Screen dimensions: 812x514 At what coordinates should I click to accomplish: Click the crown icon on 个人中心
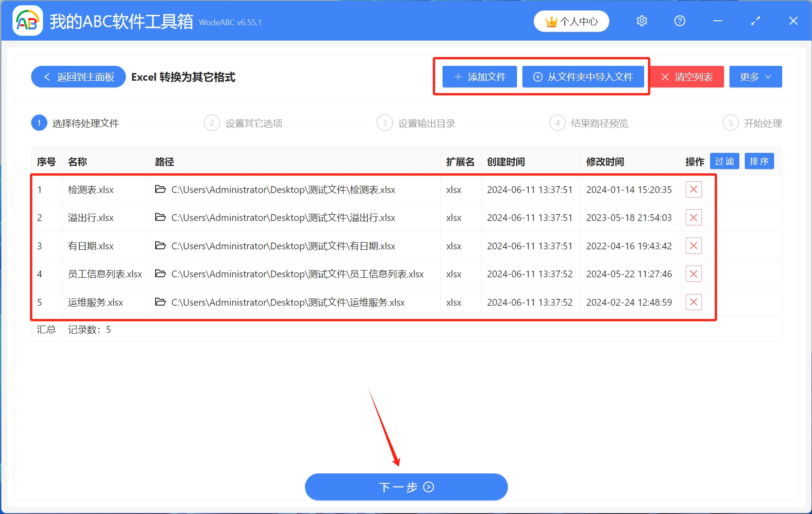click(551, 21)
